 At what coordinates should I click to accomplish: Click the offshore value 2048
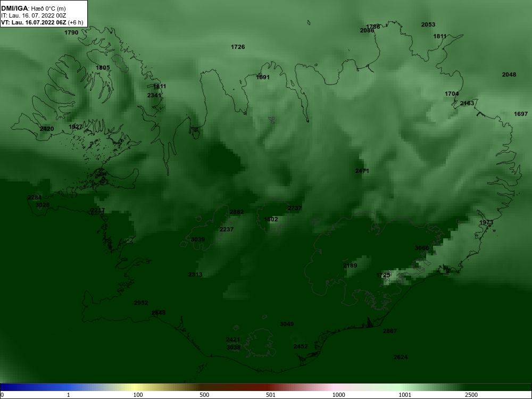coord(509,74)
